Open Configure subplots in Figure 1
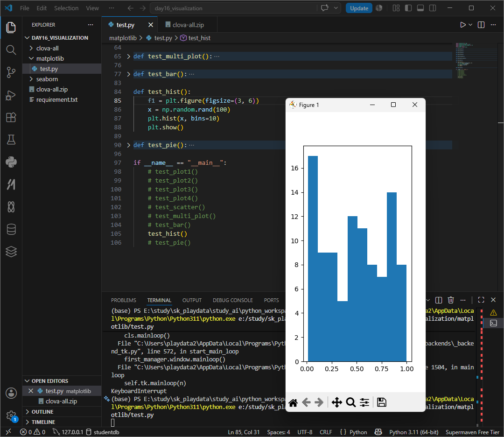This screenshot has height=437, width=504. 364,402
